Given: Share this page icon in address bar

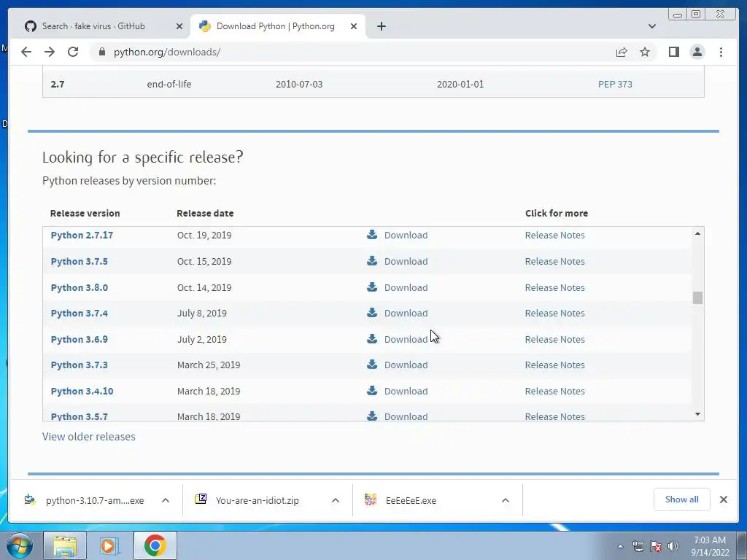Looking at the screenshot, I should coord(622,52).
